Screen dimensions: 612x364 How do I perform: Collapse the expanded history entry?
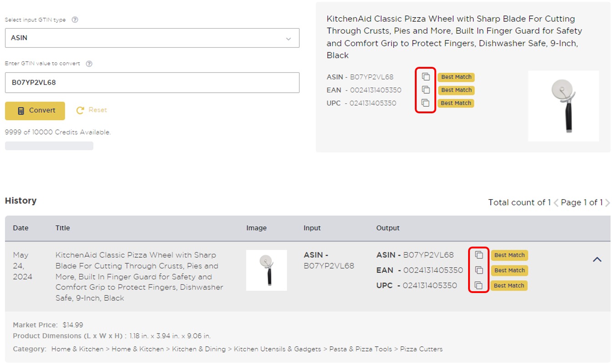tap(597, 259)
